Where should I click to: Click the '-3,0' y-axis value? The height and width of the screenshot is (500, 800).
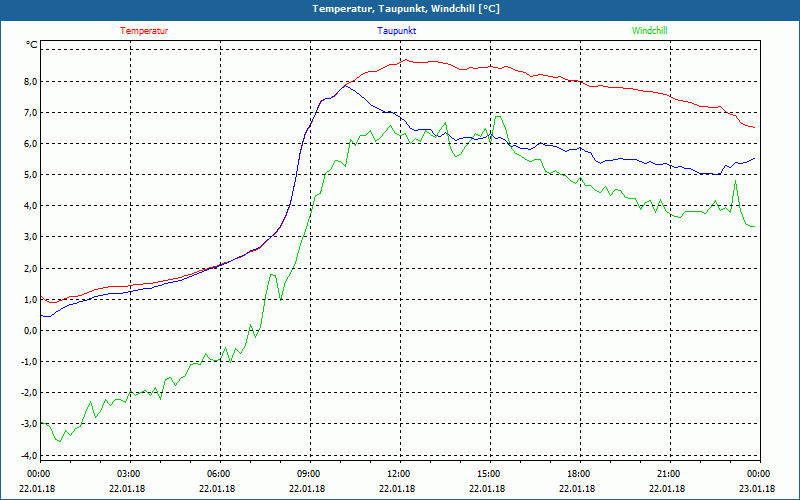tap(29, 424)
